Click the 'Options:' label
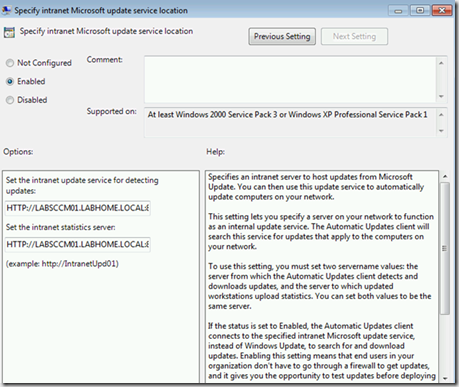The image size is (459, 387). 18,152
